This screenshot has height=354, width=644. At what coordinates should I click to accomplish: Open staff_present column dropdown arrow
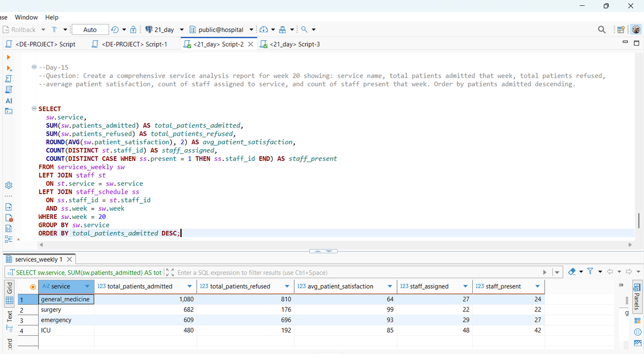pos(538,286)
